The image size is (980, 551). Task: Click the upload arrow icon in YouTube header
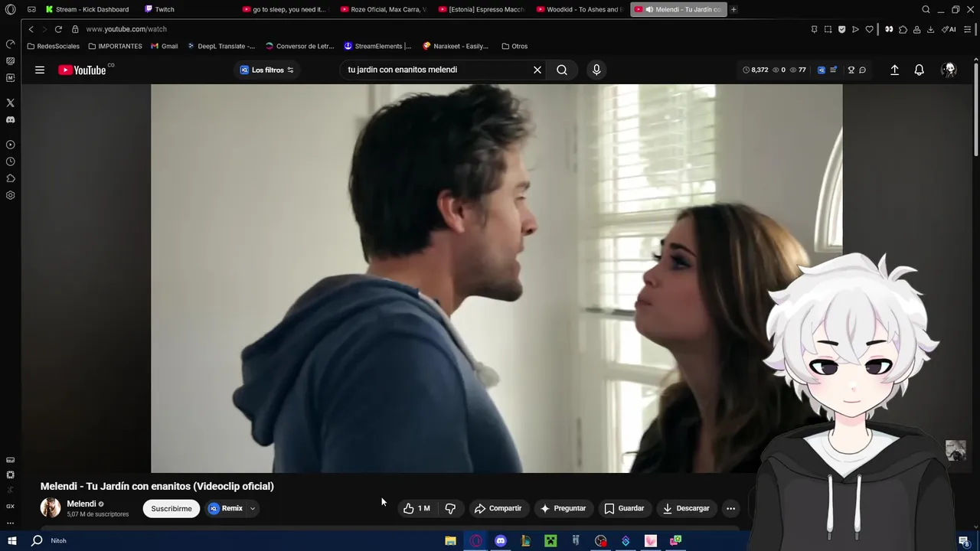pos(894,70)
